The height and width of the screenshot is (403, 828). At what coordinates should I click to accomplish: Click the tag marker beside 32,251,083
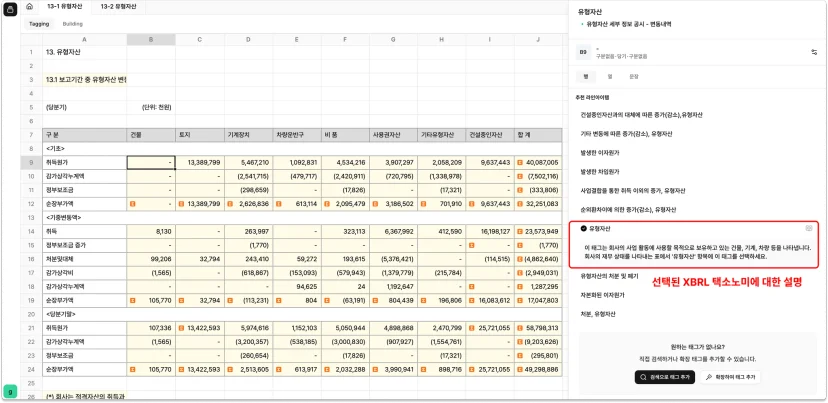pyautogui.click(x=521, y=203)
